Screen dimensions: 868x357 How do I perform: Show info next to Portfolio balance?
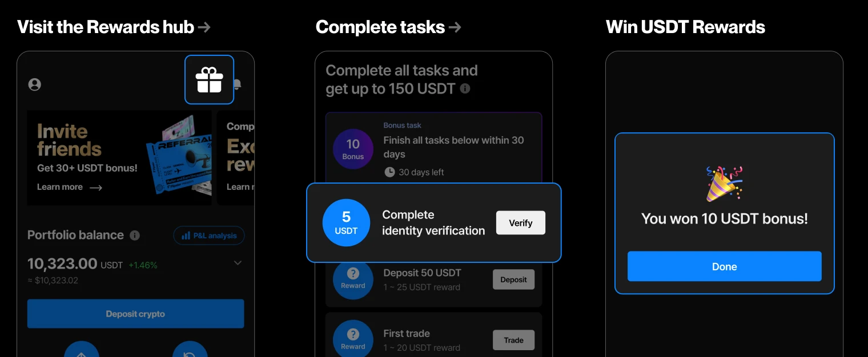[135, 236]
